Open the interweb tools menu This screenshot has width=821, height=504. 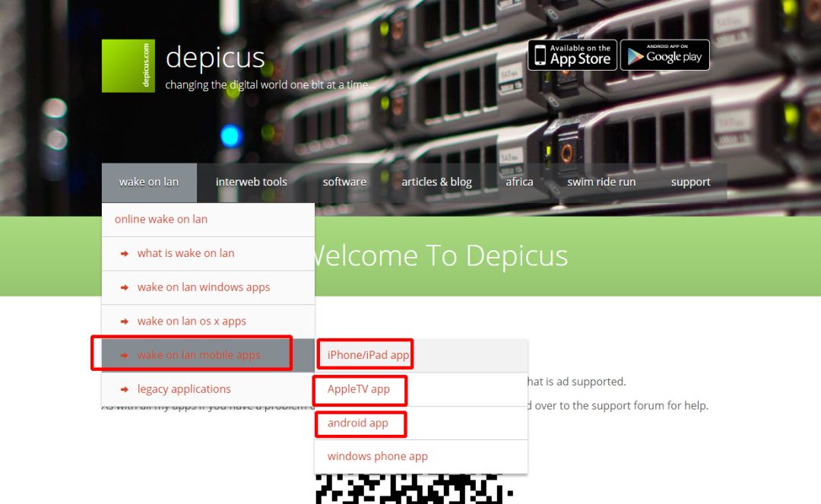[x=252, y=182]
